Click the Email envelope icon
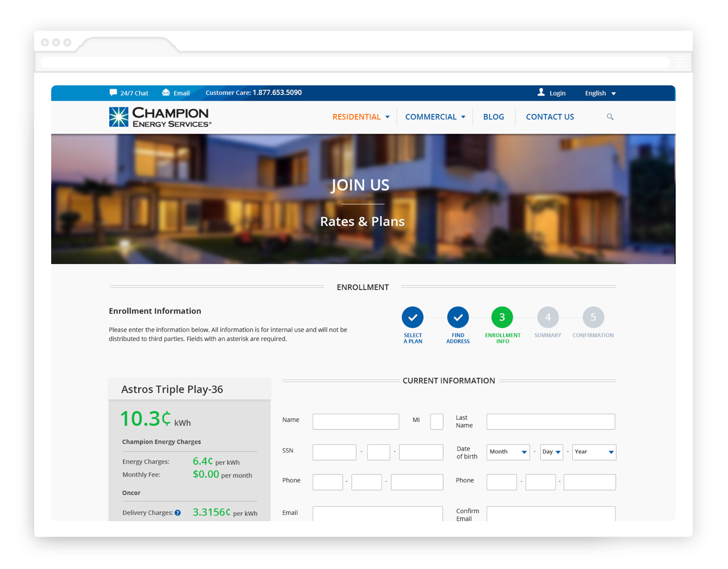 tap(166, 92)
